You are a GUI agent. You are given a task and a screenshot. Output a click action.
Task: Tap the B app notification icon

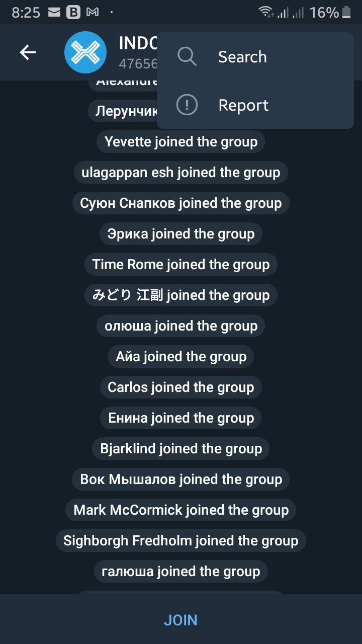(73, 13)
